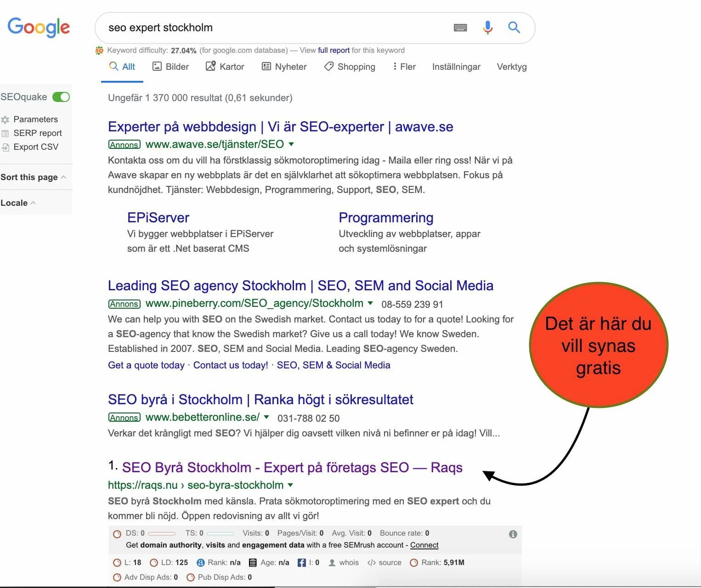This screenshot has height=588, width=701.
Task: Click the Parameters sidebar link
Action: 36,119
